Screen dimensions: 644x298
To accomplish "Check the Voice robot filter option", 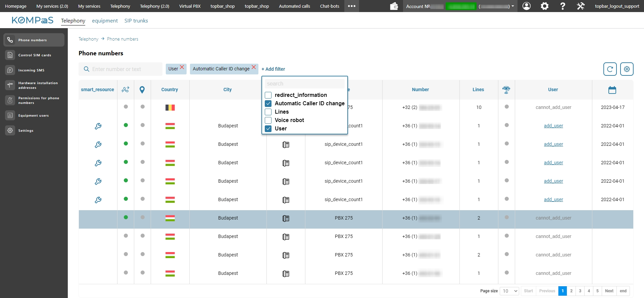I will click(x=268, y=120).
